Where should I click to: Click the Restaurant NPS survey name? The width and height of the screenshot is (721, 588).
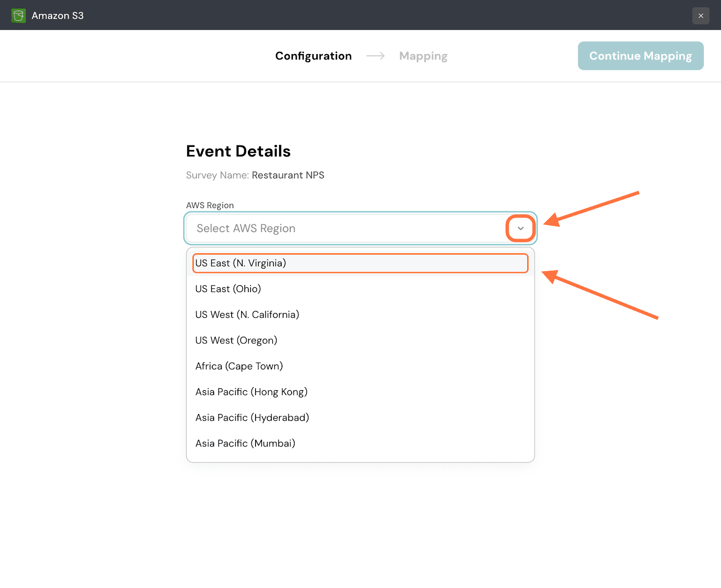coord(288,175)
